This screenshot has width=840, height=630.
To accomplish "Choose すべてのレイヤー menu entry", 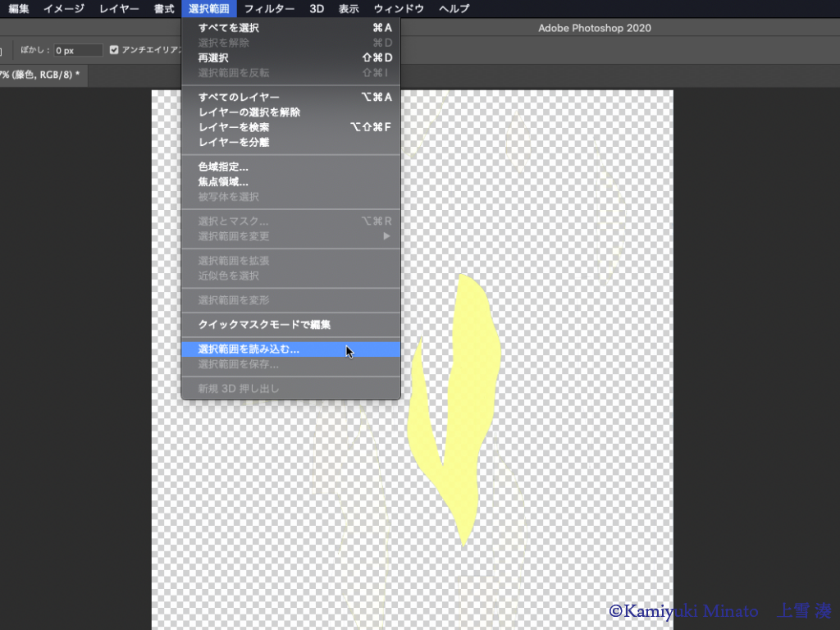I will click(x=239, y=97).
